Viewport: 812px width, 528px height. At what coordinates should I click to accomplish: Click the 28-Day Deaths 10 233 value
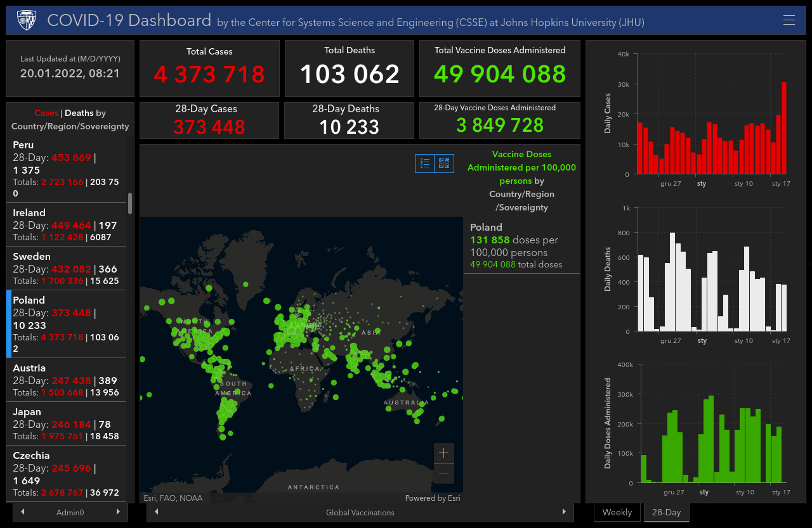350,127
